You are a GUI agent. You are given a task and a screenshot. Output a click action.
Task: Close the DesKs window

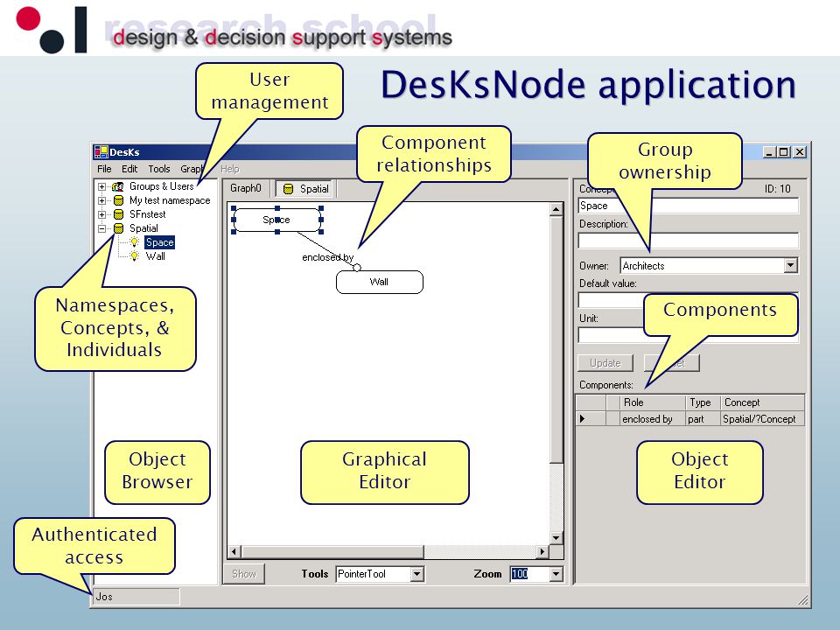point(799,152)
